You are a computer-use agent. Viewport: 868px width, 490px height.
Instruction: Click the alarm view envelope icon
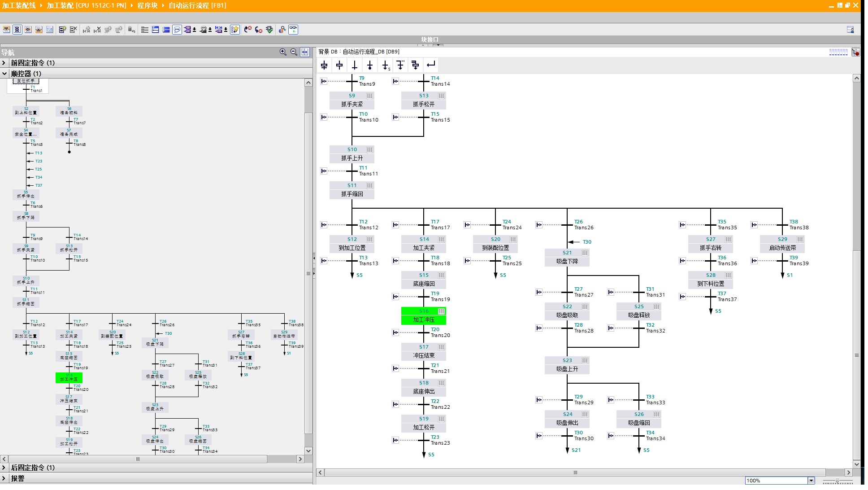click(x=50, y=30)
